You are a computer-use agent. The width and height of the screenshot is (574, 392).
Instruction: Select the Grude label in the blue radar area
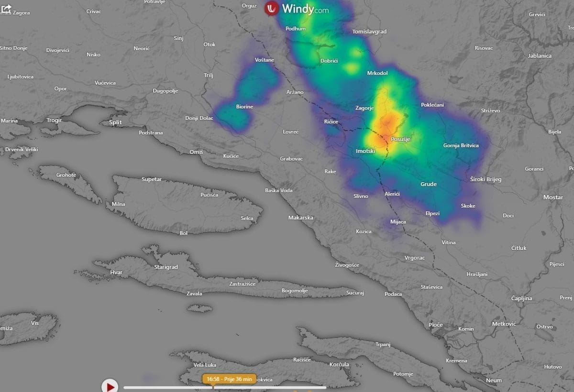[x=429, y=184]
